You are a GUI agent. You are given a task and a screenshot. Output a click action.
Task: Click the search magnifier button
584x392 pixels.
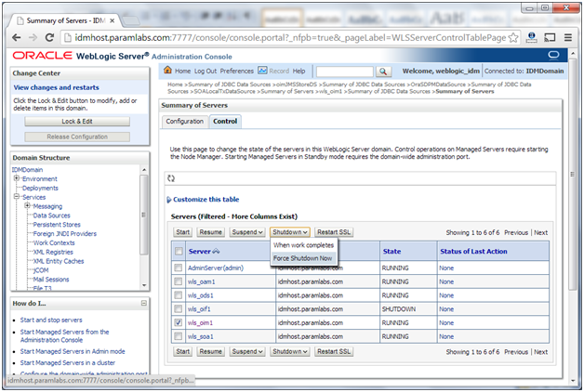tap(383, 72)
